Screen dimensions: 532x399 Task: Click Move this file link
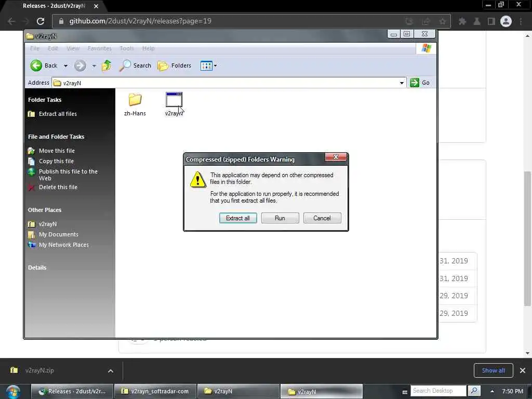point(57,151)
